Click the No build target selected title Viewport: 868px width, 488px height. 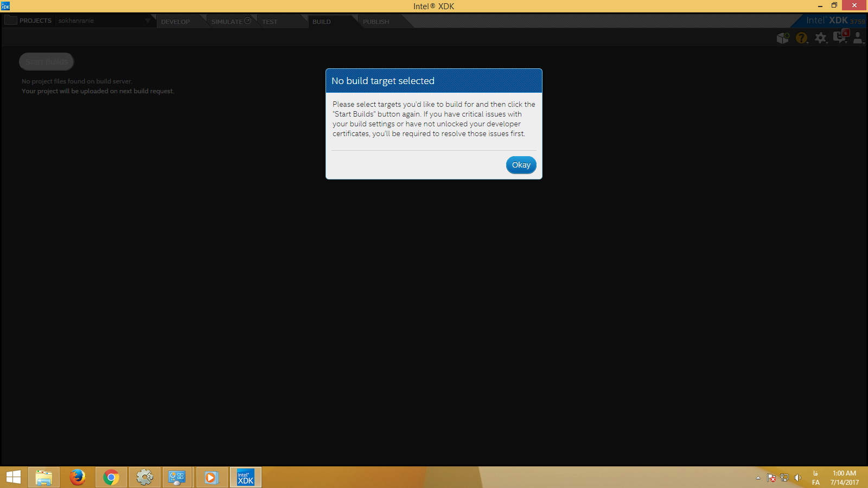point(383,81)
